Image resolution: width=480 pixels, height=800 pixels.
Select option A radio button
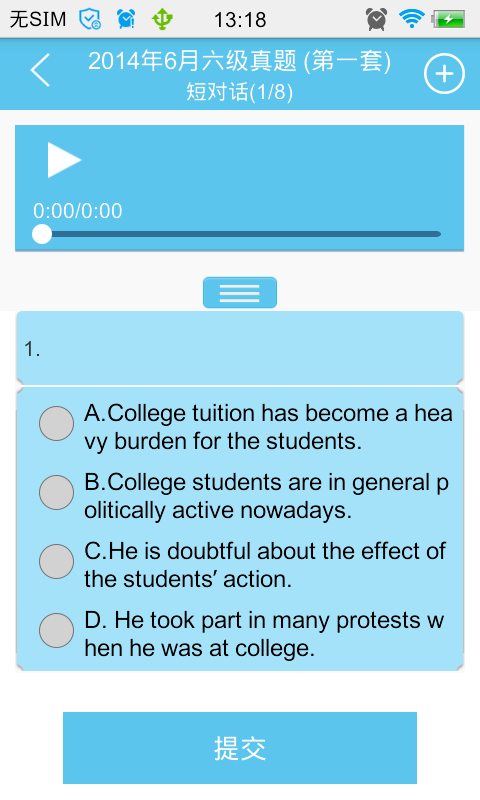(x=57, y=423)
